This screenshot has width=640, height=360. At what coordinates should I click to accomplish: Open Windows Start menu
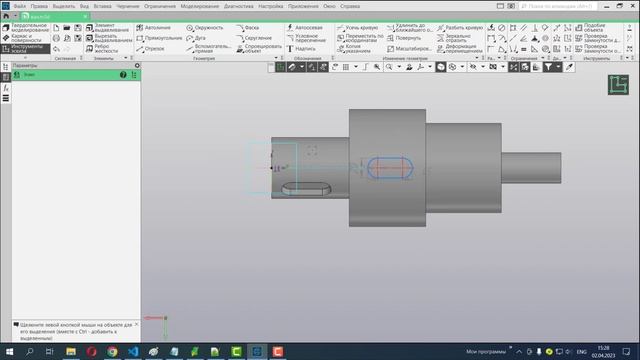(x=9, y=351)
